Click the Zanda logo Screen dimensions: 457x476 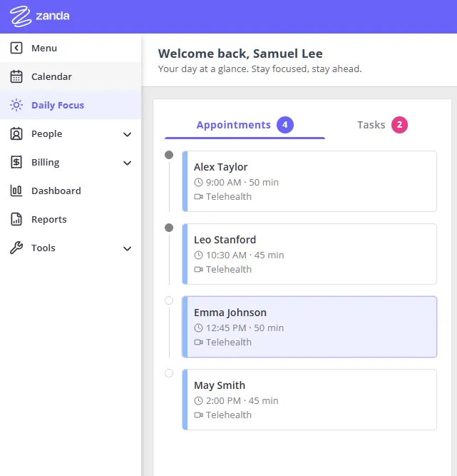click(x=39, y=16)
